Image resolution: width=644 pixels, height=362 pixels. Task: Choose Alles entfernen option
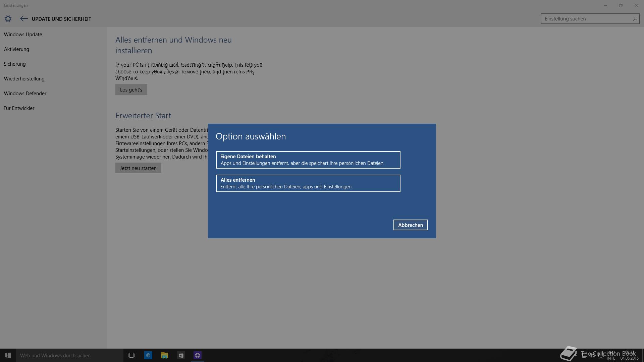click(x=308, y=183)
